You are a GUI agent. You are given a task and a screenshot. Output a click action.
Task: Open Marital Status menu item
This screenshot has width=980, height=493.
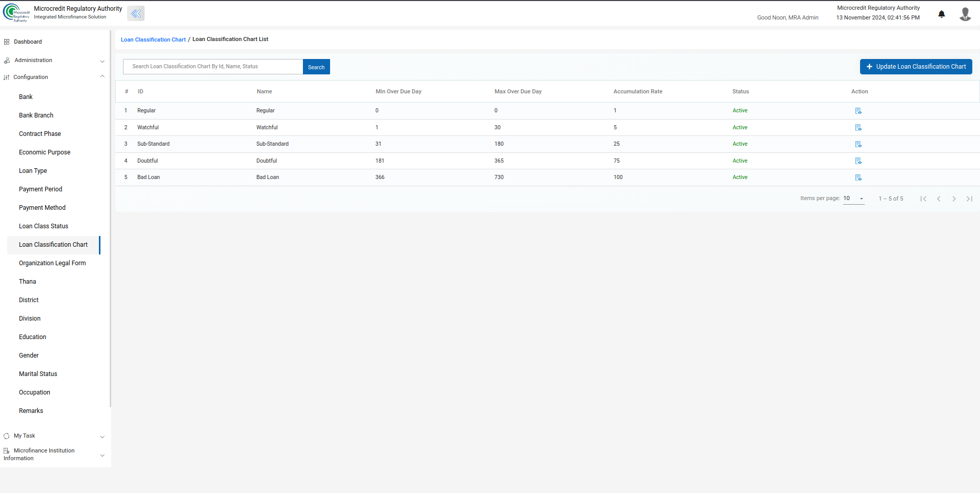click(38, 374)
